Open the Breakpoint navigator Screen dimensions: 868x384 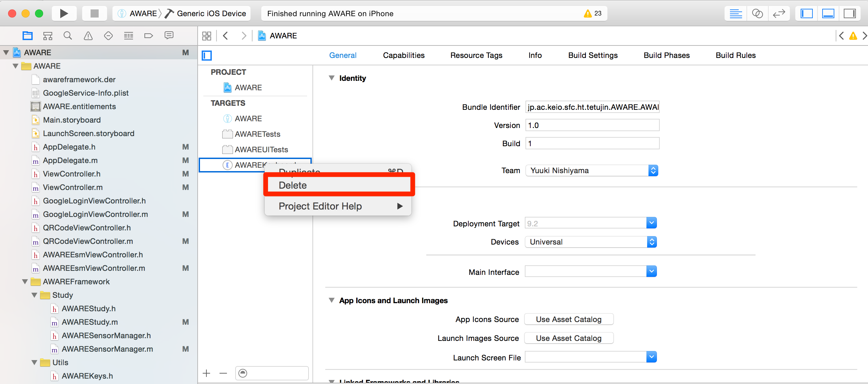[x=148, y=36]
